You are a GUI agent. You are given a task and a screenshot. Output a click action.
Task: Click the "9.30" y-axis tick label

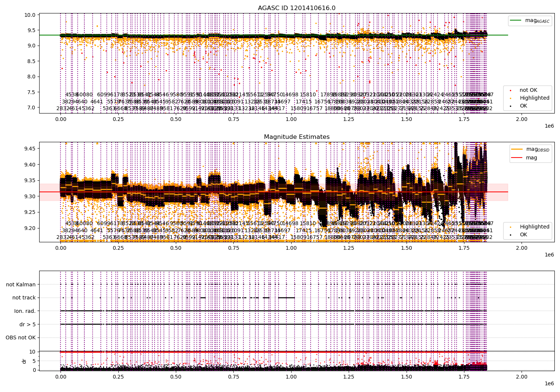coord(31,196)
